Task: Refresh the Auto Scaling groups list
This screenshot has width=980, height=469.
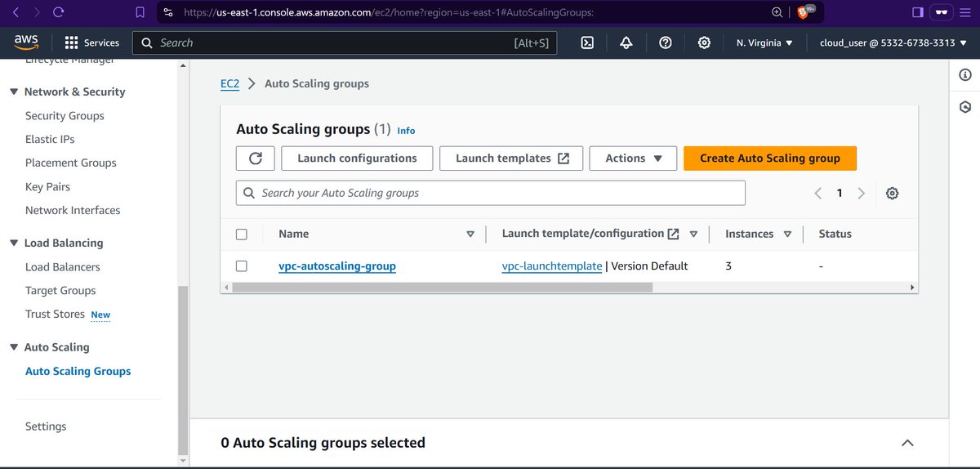Action: (255, 159)
